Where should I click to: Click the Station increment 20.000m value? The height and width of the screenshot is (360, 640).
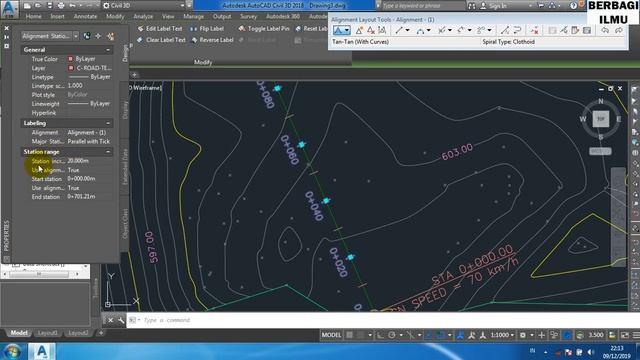pos(89,161)
